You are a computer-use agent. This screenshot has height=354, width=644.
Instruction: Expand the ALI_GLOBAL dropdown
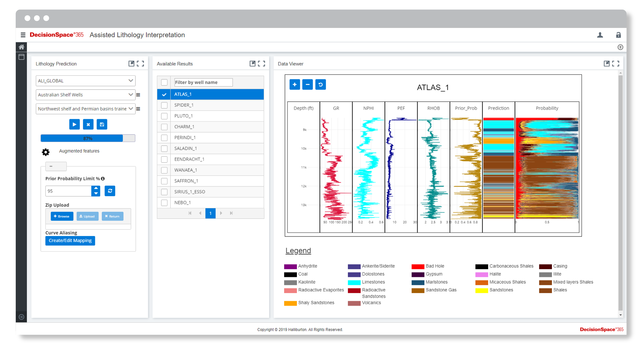[85, 81]
